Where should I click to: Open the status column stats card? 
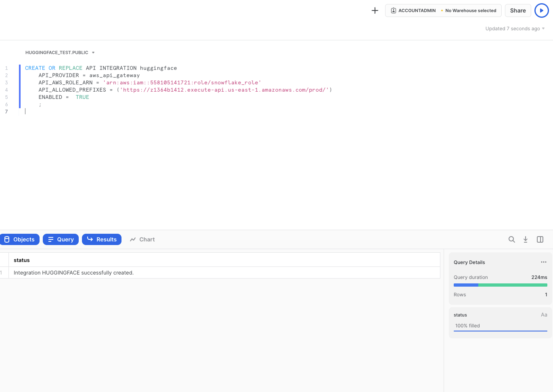[501, 323]
